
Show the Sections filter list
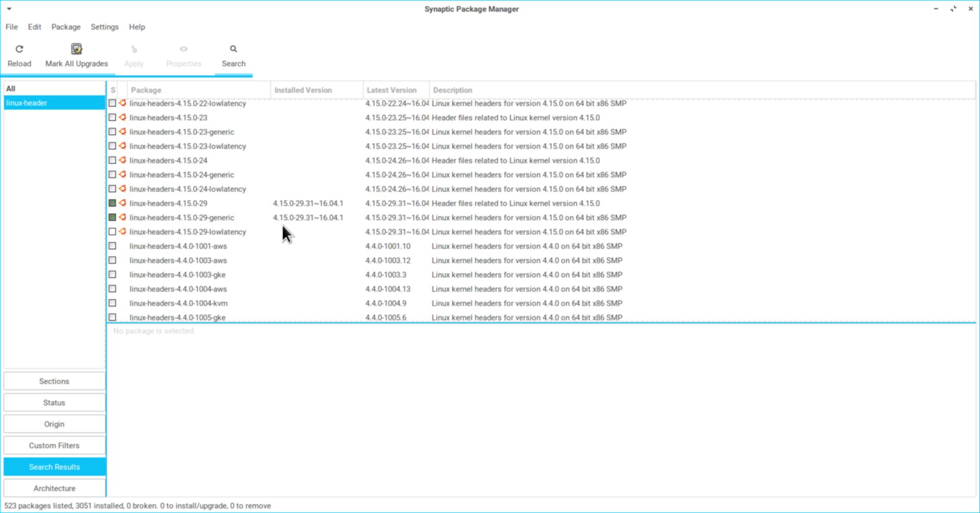(54, 381)
